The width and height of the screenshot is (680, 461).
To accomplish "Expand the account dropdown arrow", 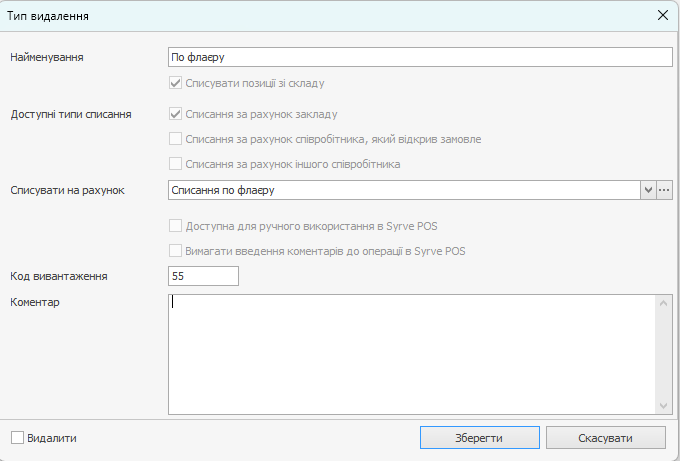I will pos(648,190).
